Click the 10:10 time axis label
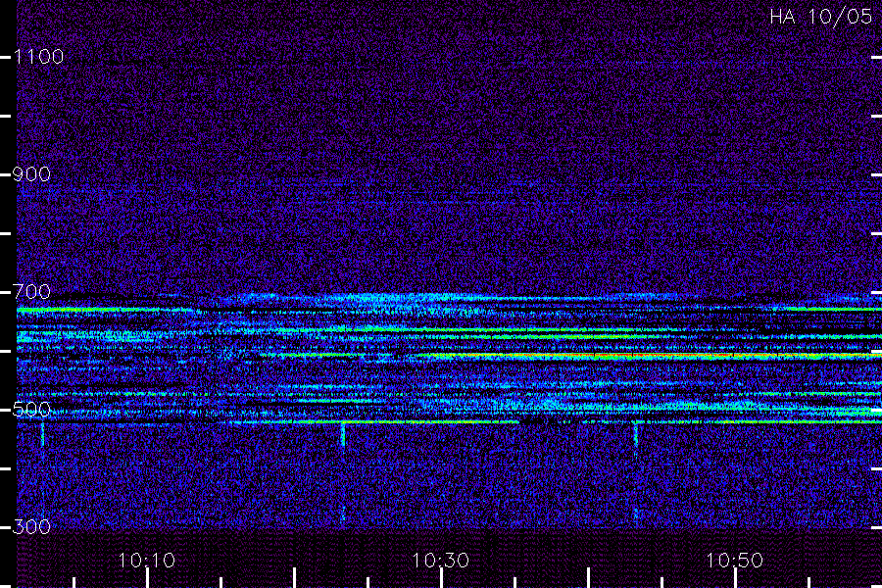Screen dimensions: 882x588 (x=147, y=561)
